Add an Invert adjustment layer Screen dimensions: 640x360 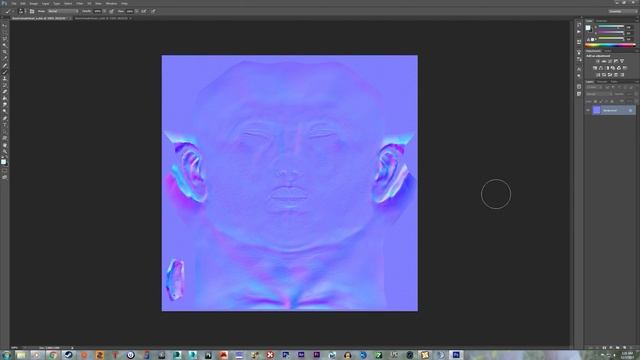pos(598,75)
